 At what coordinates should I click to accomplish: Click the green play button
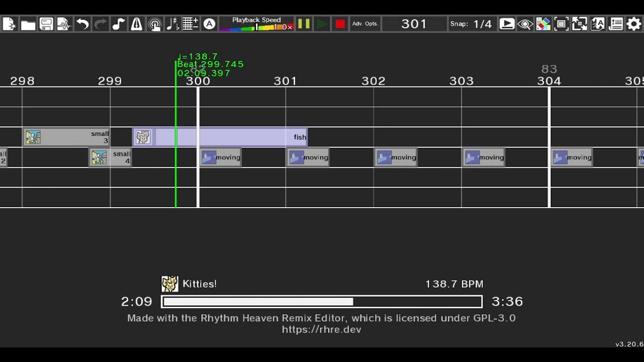tap(322, 24)
